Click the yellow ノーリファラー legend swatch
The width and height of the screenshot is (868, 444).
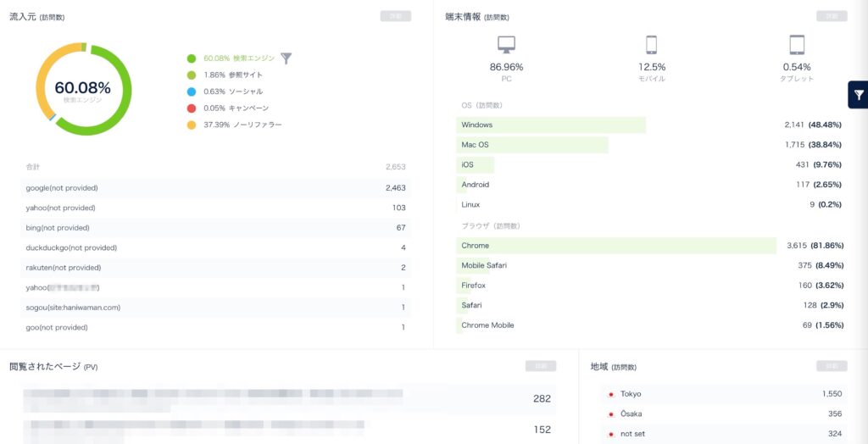coord(192,125)
